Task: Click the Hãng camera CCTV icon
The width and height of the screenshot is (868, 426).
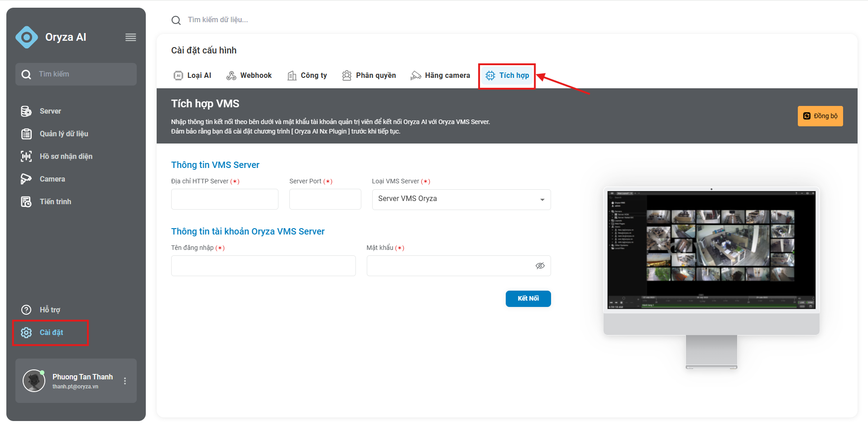Action: [x=416, y=76]
